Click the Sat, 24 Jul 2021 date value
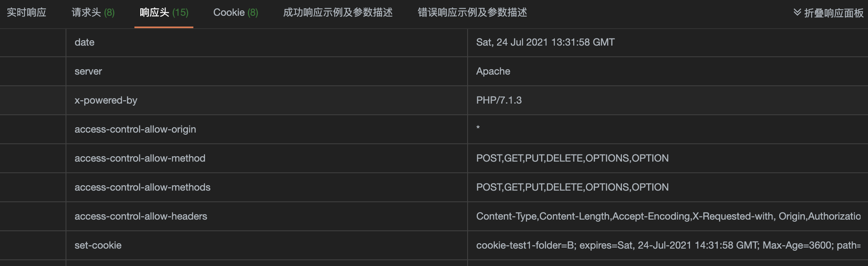Viewport: 868px width, 266px height. coord(545,42)
